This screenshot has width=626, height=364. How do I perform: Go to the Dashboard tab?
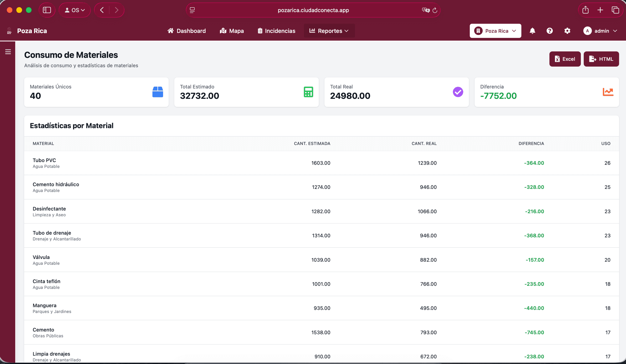point(187,31)
